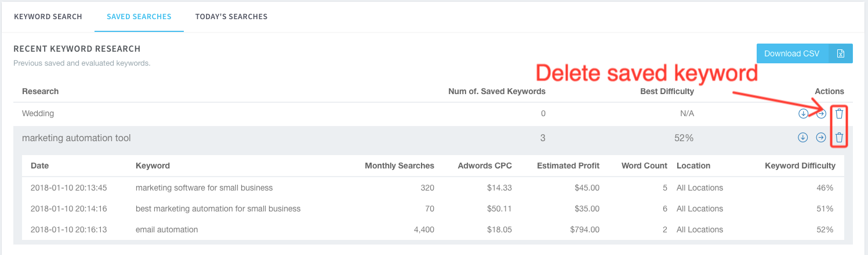The height and width of the screenshot is (255, 868).
Task: Click download icon in the Wedding row
Action: [803, 113]
